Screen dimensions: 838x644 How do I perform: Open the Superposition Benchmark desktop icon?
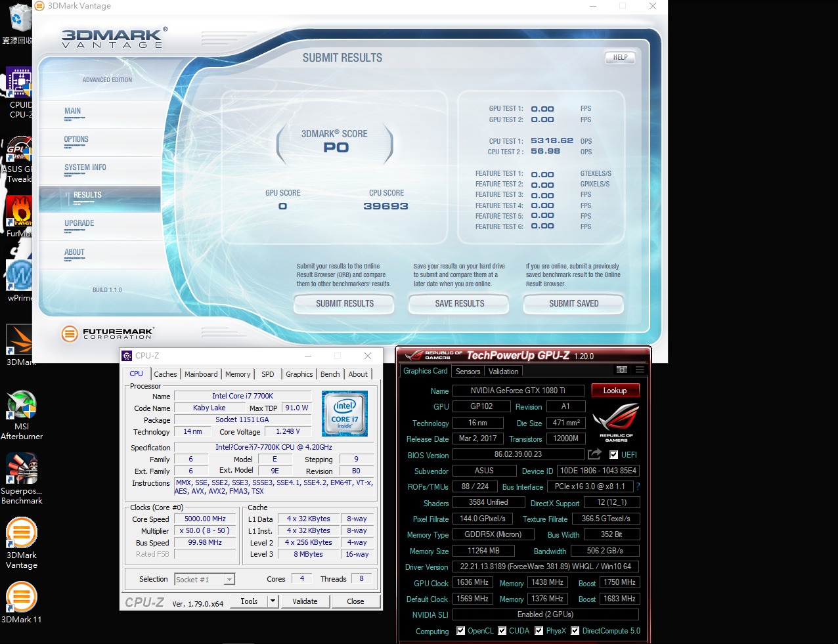coord(22,479)
